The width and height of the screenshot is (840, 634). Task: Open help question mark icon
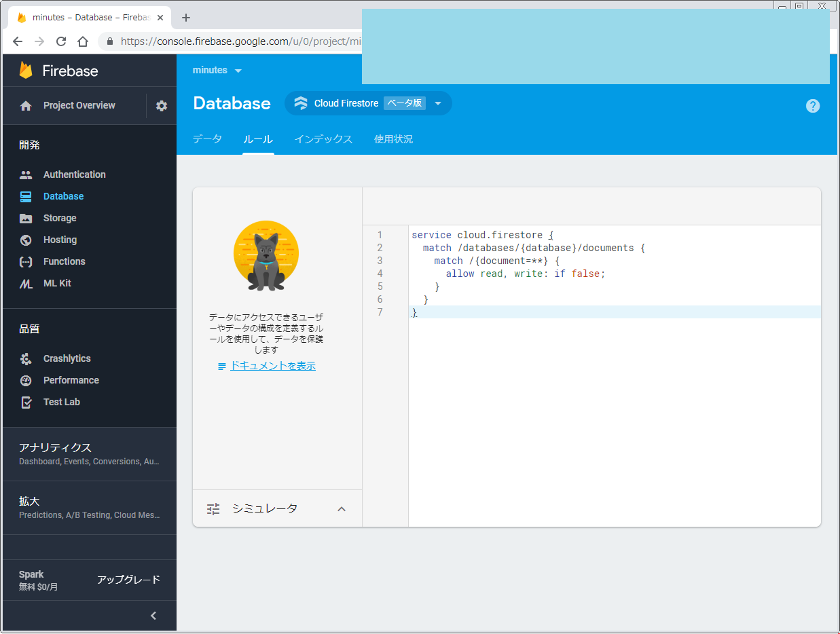tap(813, 106)
